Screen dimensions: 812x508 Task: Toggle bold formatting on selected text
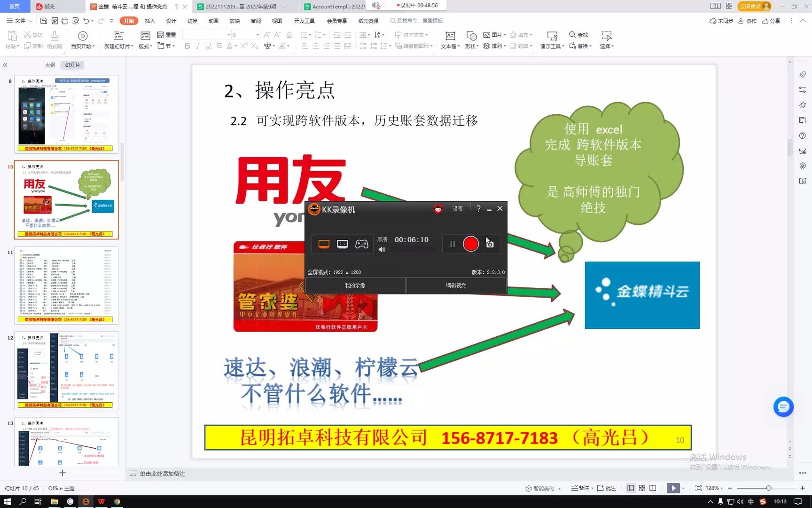coord(187,46)
